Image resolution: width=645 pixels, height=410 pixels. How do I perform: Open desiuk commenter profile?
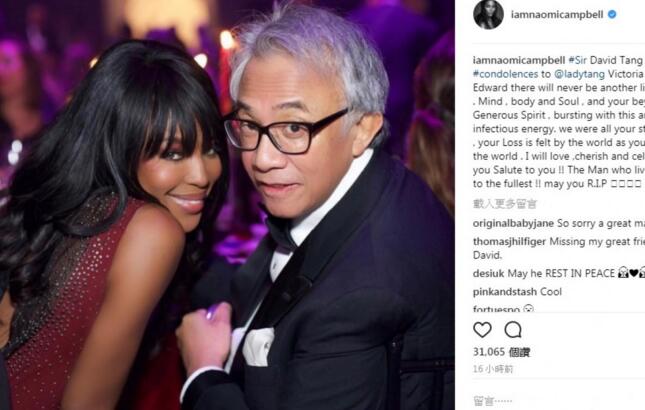click(x=489, y=273)
